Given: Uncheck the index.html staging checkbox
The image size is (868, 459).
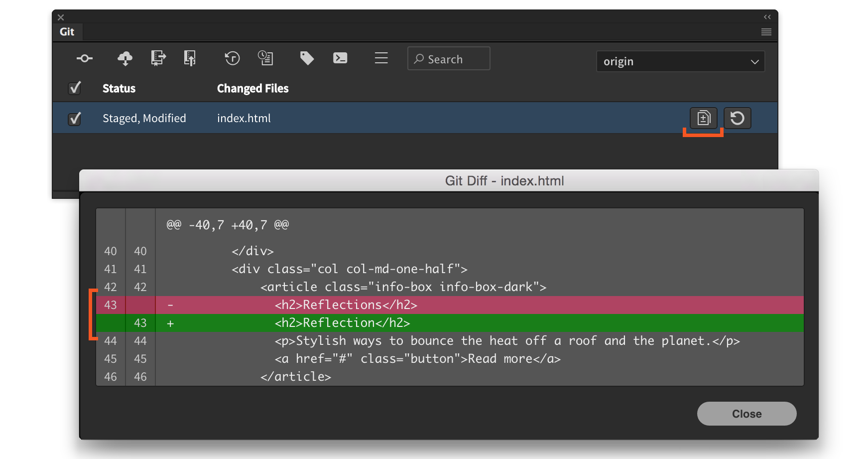Looking at the screenshot, I should [x=74, y=118].
